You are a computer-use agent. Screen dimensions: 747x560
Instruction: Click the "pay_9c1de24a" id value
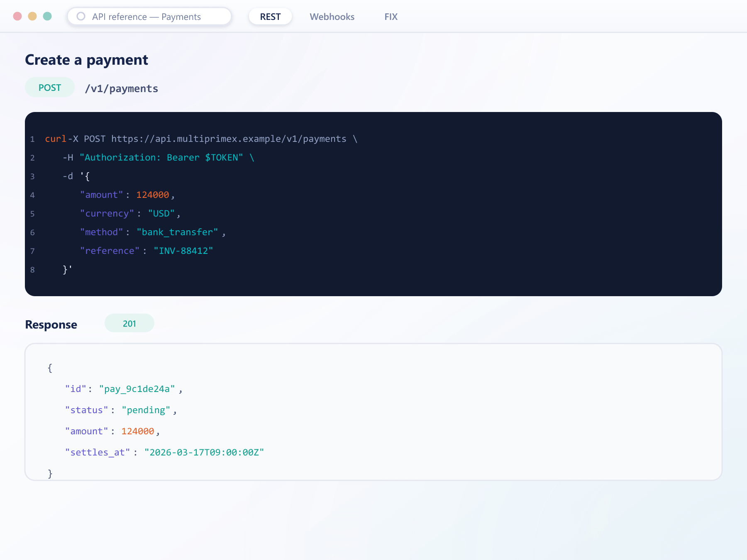coord(137,389)
